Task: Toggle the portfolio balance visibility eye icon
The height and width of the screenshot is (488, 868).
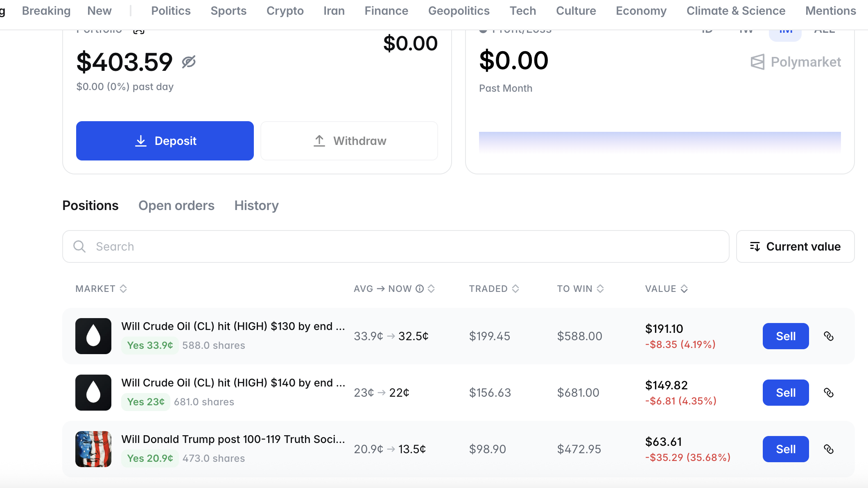Action: pyautogui.click(x=189, y=62)
